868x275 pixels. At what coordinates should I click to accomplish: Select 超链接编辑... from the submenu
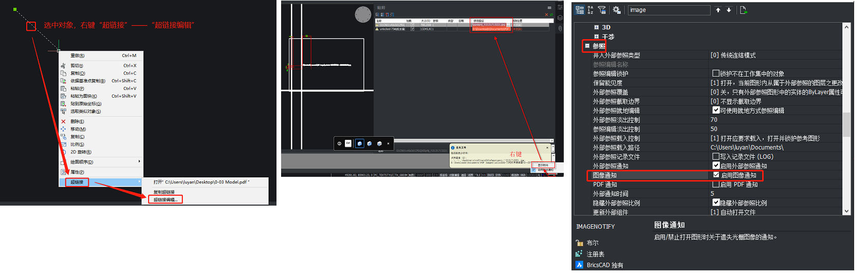tap(165, 199)
